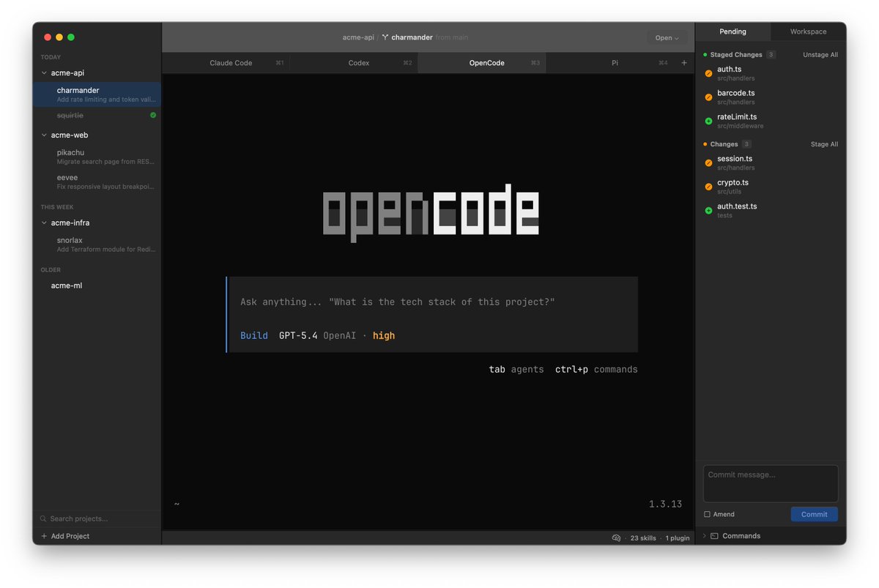Collapse the acme-web project group
Image resolution: width=879 pixels, height=588 pixels.
point(44,135)
